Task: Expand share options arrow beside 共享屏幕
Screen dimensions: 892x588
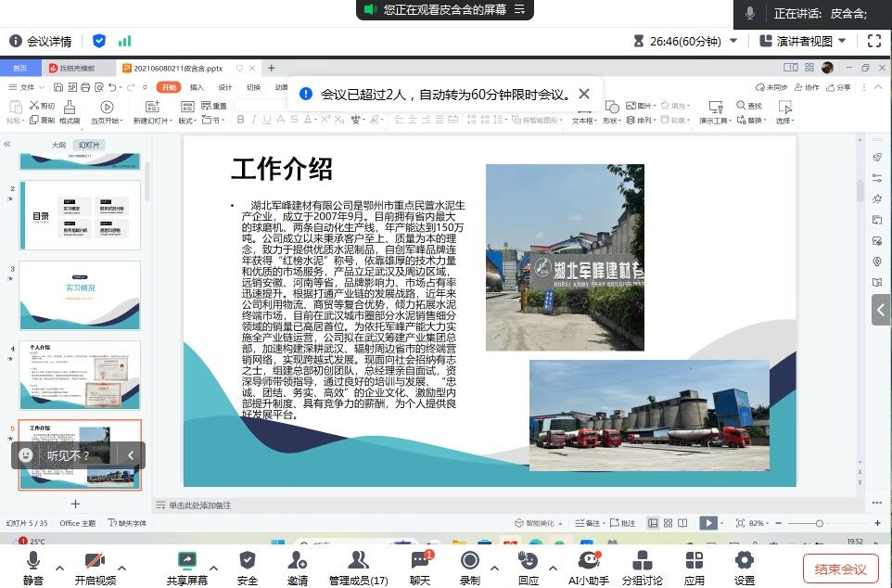Action: 214,568
